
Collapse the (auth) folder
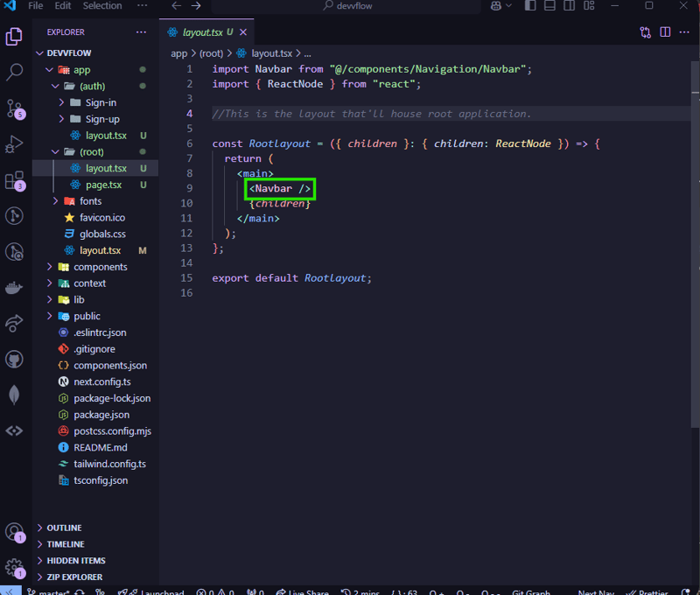coord(91,86)
